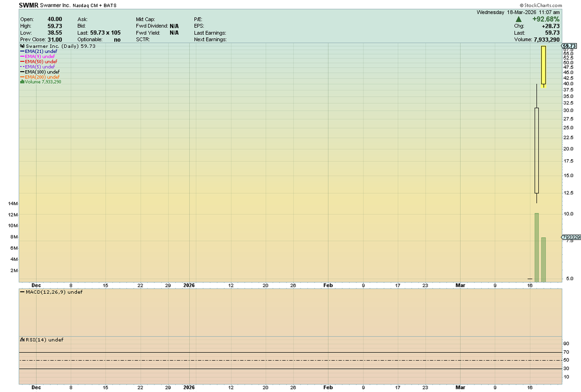The height and width of the screenshot is (392, 581).
Task: Click the RSI(14) indicator icon
Action: (22, 340)
